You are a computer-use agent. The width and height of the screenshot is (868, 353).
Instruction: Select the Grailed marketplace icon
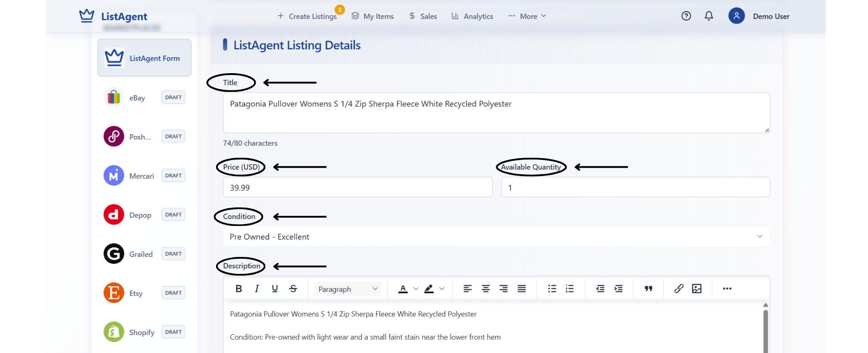tap(114, 254)
